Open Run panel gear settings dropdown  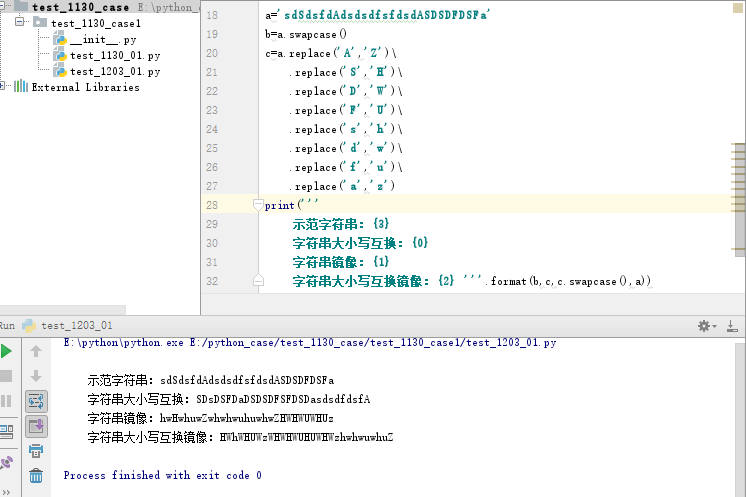pos(708,326)
